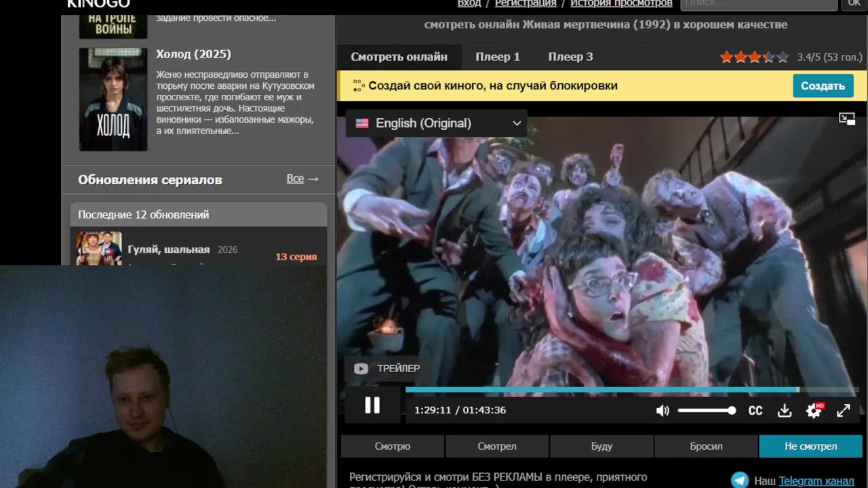868x488 pixels.
Task: Open the Регистрация link
Action: pyautogui.click(x=526, y=3)
